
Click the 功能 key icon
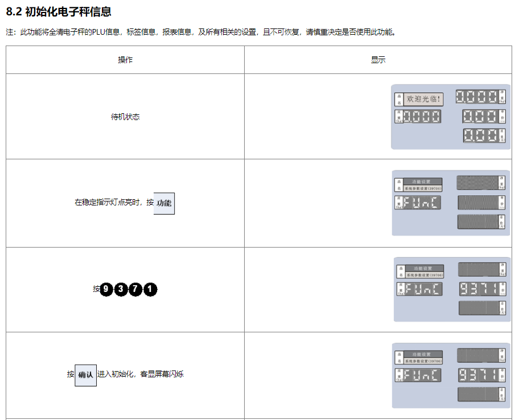(x=164, y=203)
